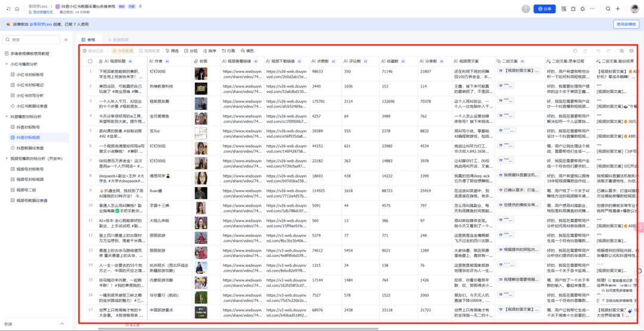Click the magnifier search icon in top bar

click(x=608, y=8)
